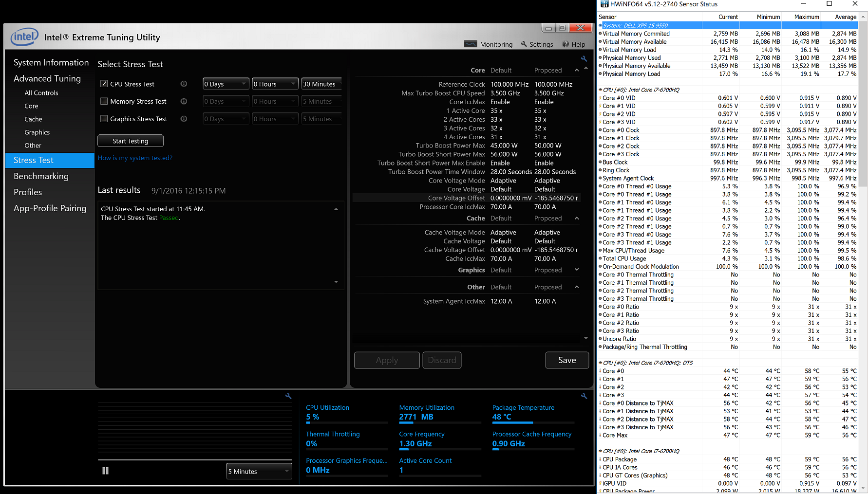Screen dimensions: 868x494
Task: Click HWiNFO sensor list scrollbar thumb
Action: coord(863,105)
